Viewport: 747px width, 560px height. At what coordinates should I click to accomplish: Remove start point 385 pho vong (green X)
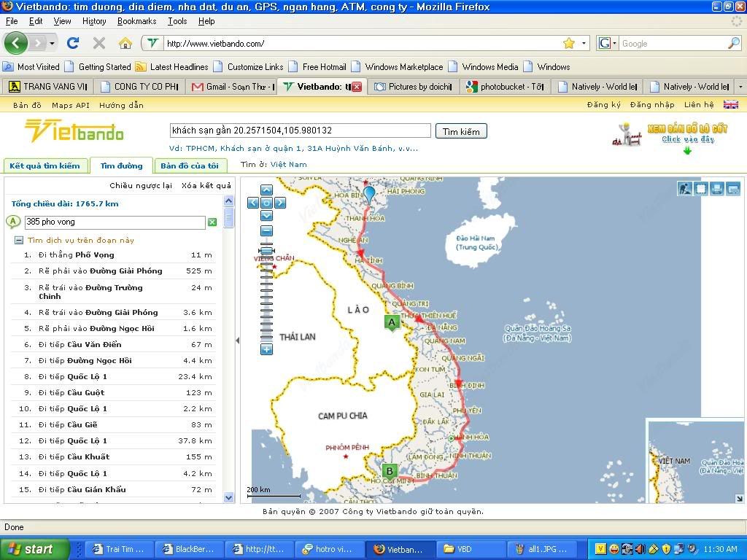212,222
